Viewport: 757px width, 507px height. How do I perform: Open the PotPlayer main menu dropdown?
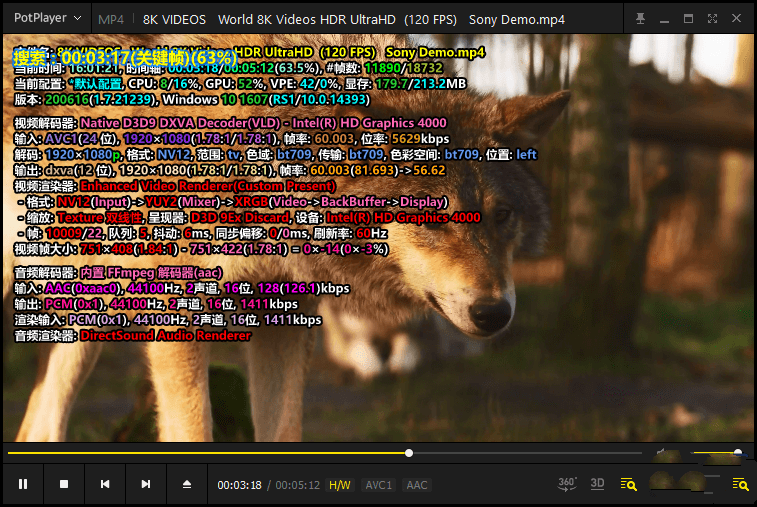[x=39, y=18]
